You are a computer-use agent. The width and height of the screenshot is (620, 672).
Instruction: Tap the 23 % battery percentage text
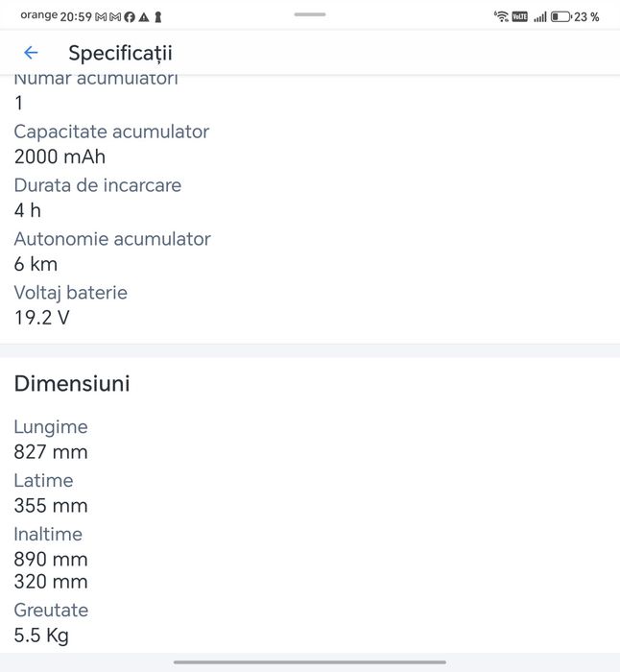click(586, 17)
